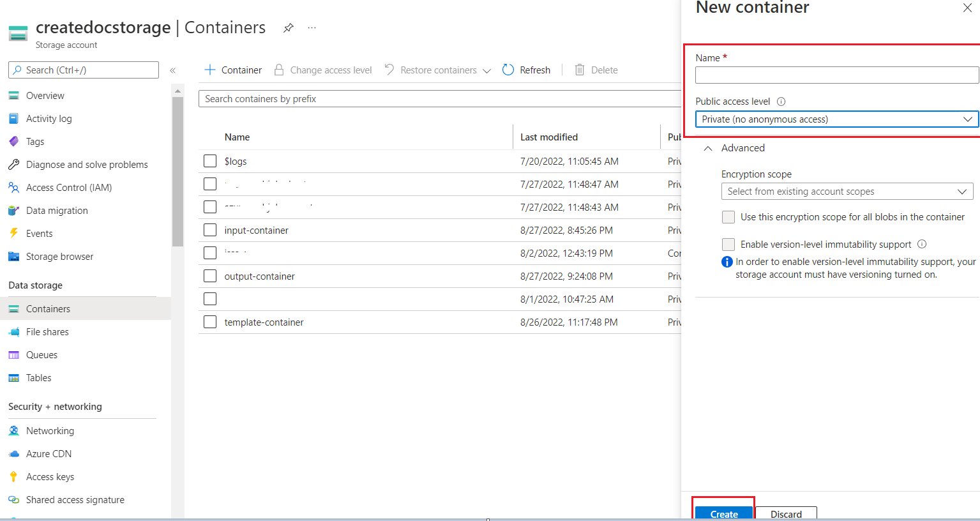Viewport: 980px width, 521px height.
Task: Close the New container panel
Action: [x=967, y=8]
